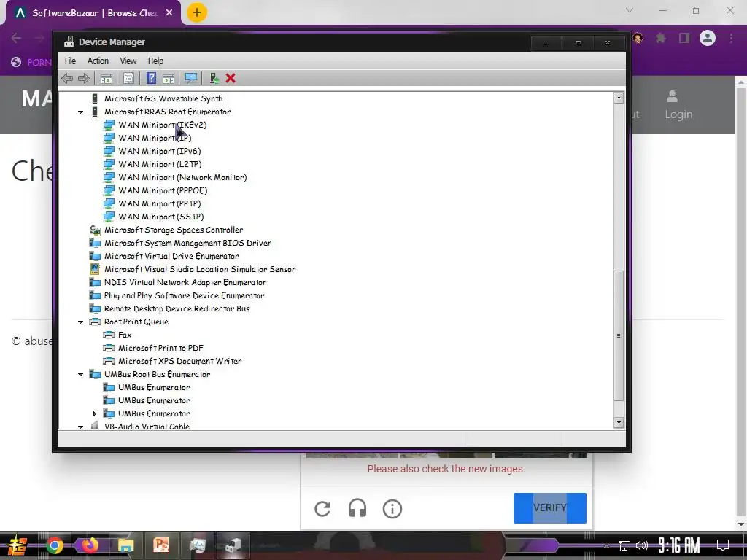Click the captcha info icon

click(x=392, y=509)
